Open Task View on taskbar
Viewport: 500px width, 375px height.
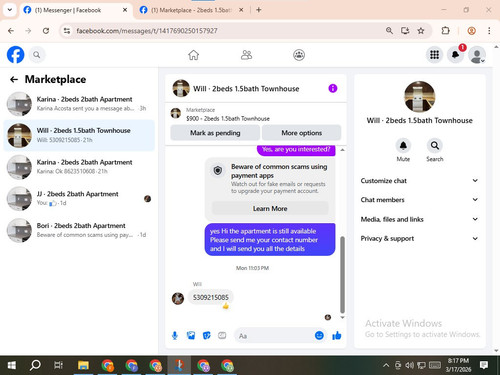click(59, 365)
